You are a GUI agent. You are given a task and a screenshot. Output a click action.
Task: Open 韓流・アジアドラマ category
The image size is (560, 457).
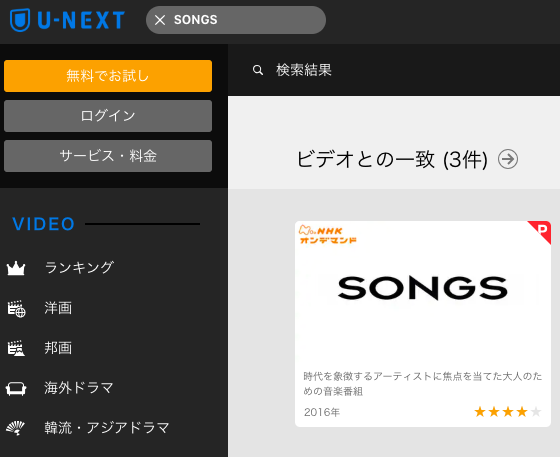click(107, 428)
